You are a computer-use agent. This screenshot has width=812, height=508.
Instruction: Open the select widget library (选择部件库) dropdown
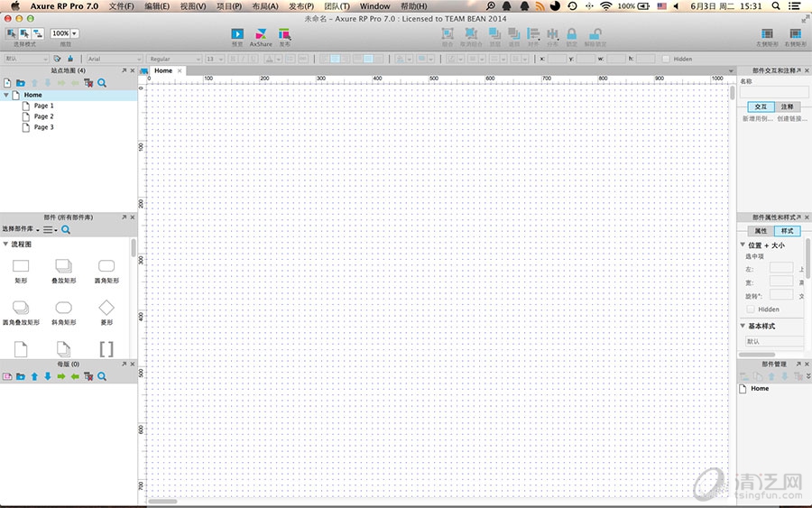(22, 230)
